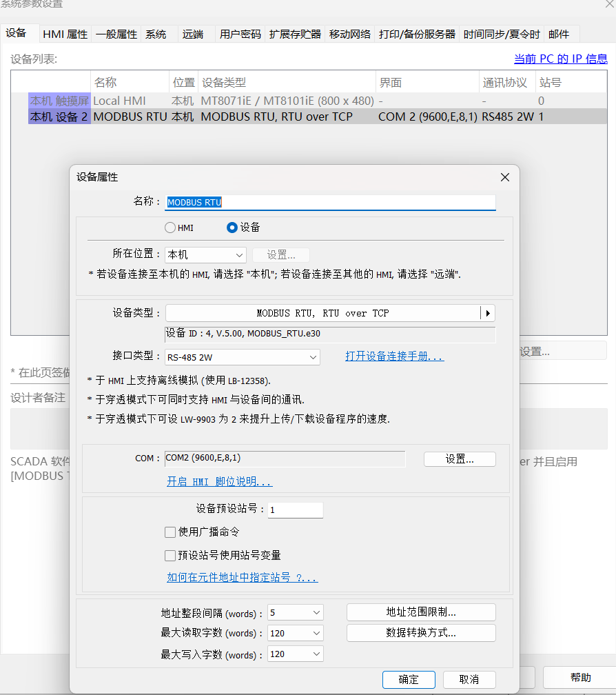Open 数据转换方式... settings
616x695 pixels.
tap(421, 633)
